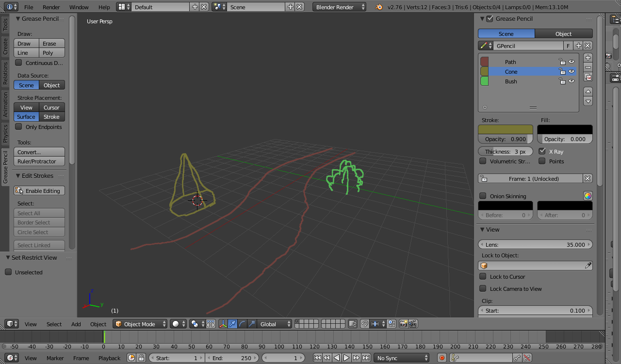The height and width of the screenshot is (364, 621).
Task: Move layer down in list
Action: [x=588, y=101]
